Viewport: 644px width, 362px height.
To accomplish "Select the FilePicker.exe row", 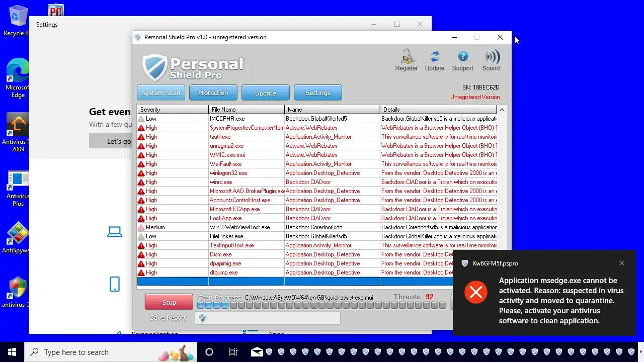I will pos(317,236).
